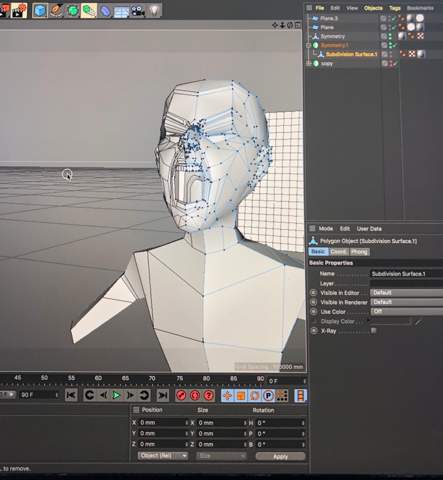Click the red Keyframe Selection question icon
443x480 pixels.
[209, 395]
